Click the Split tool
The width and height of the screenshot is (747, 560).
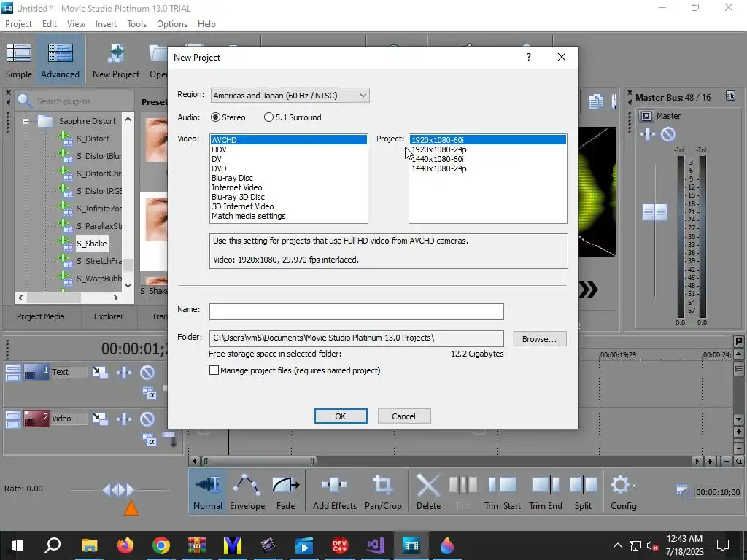click(583, 493)
